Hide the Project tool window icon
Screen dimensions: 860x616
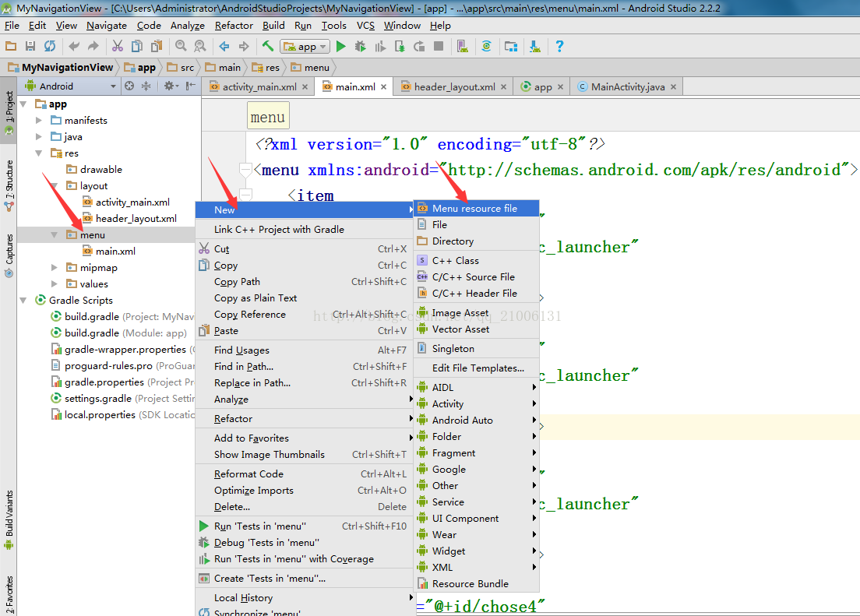(x=190, y=86)
